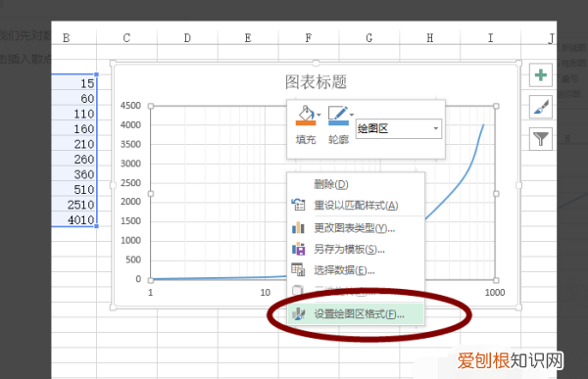
Task: Expand the outline color dropdown arrow
Action: [352, 115]
